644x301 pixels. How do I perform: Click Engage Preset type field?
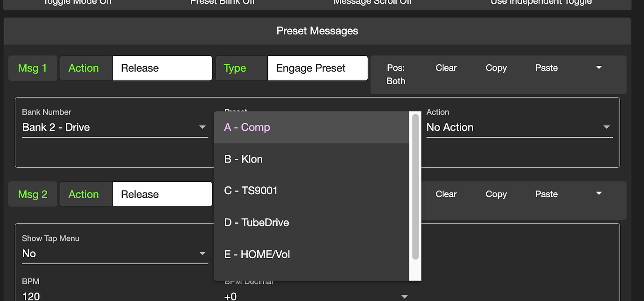(317, 68)
